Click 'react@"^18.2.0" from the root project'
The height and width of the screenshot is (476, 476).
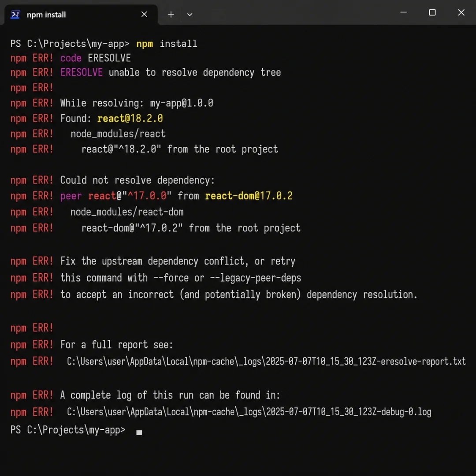click(x=180, y=149)
